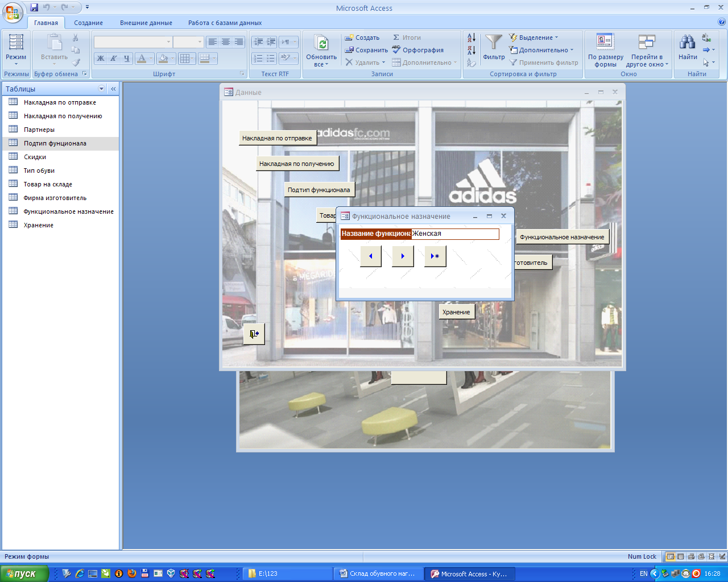Go to next record arrow button
The width and height of the screenshot is (728, 582).
point(403,256)
